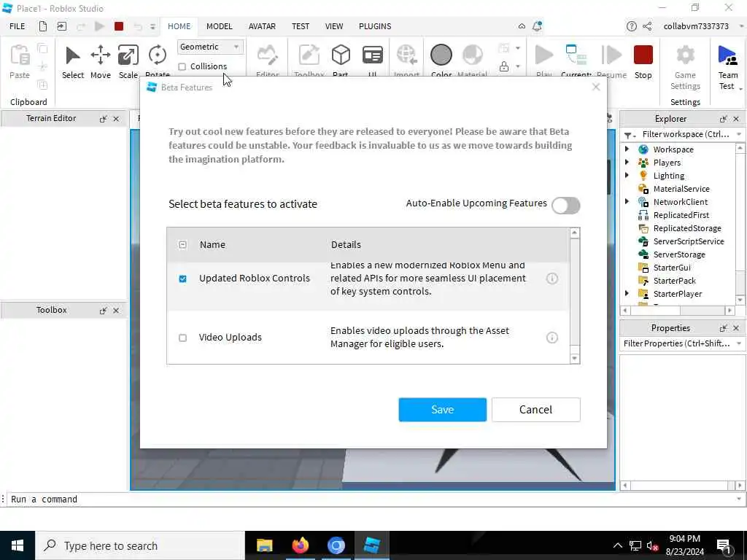Screen dimensions: 747x560
Task: Click the filter icon in Explorer
Action: (x=628, y=135)
